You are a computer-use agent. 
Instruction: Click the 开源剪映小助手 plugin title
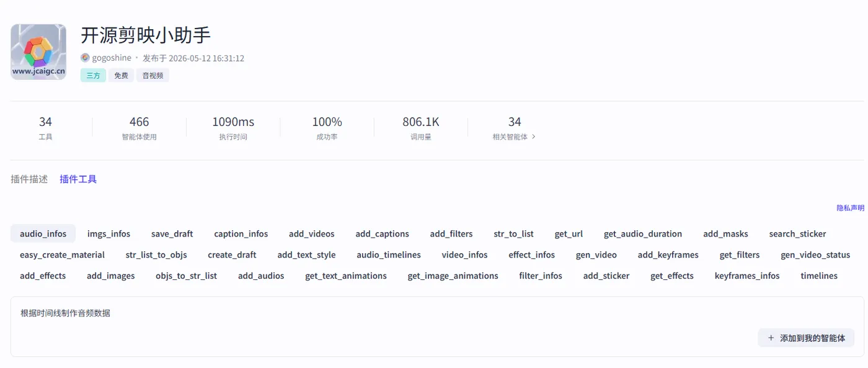click(x=146, y=35)
